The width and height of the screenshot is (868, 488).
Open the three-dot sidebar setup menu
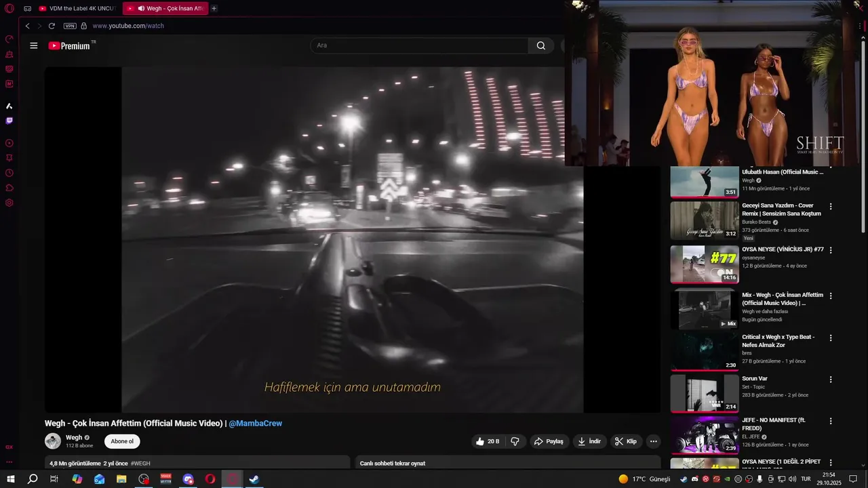tap(9, 462)
